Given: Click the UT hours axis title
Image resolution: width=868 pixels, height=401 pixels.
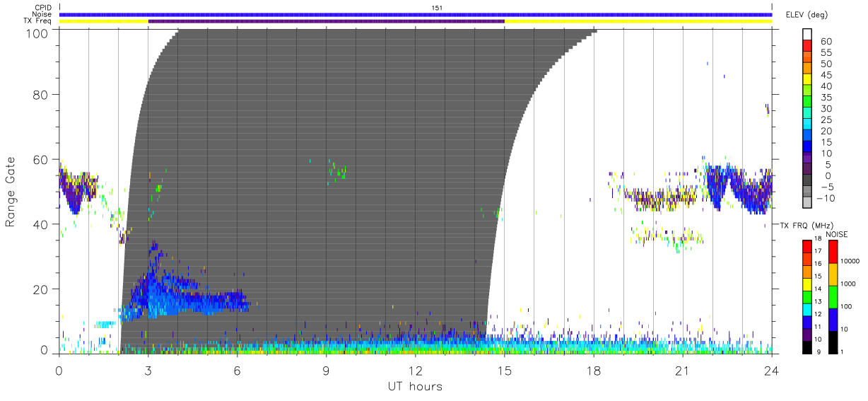Looking at the screenshot, I should pyautogui.click(x=415, y=386).
